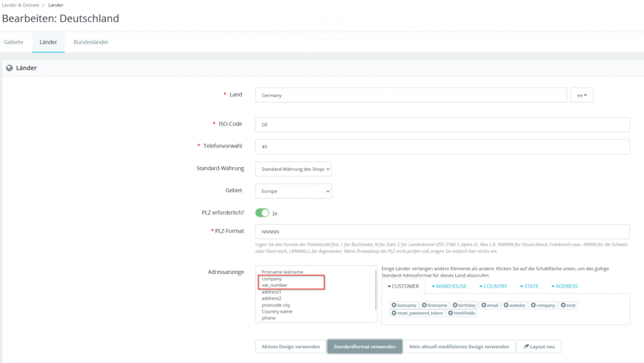Expand the STATE fields tab
The height and width of the screenshot is (363, 644).
[529, 286]
